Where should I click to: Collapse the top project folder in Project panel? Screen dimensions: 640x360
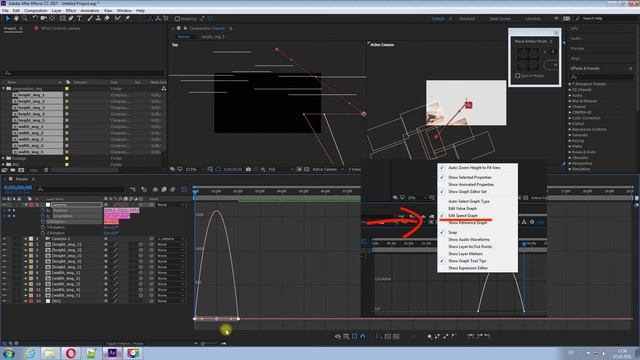coord(4,89)
